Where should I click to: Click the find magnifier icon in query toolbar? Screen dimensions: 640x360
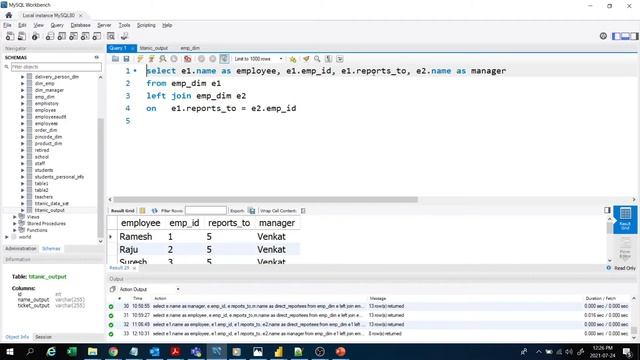tap(317, 59)
